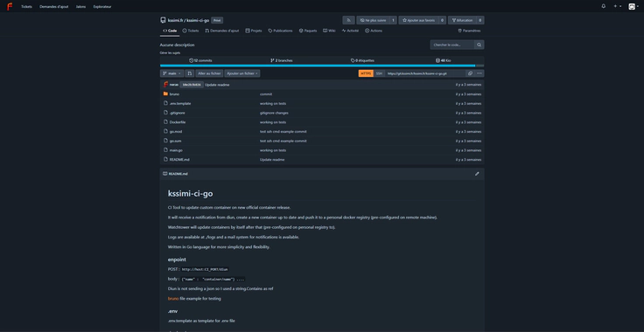644x332 pixels.
Task: Switch to the Projets tab
Action: tap(254, 31)
